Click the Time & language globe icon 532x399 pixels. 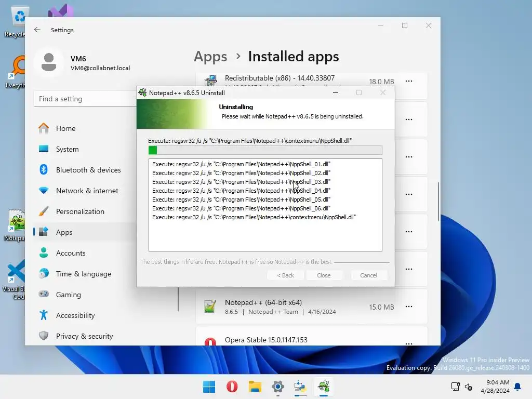44,273
